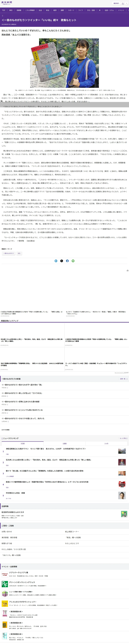129x644 pixels.
Task: Open 紙上相談コーナー link
Action: click(72, 532)
